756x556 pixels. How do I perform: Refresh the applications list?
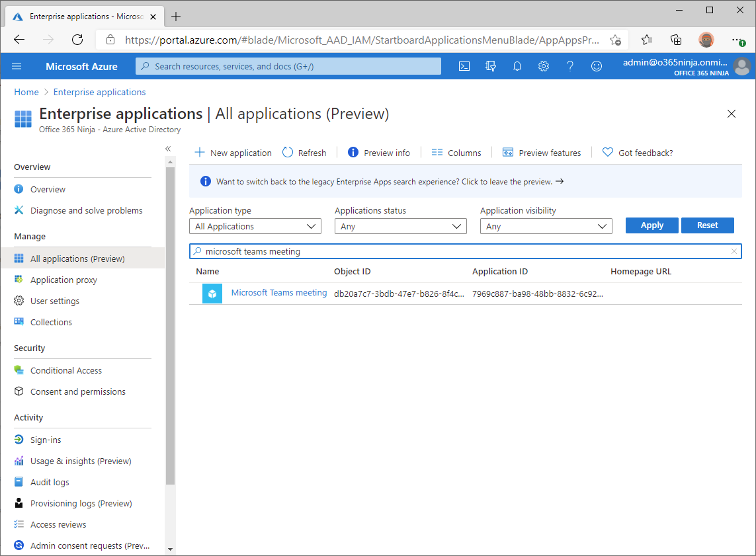(304, 153)
